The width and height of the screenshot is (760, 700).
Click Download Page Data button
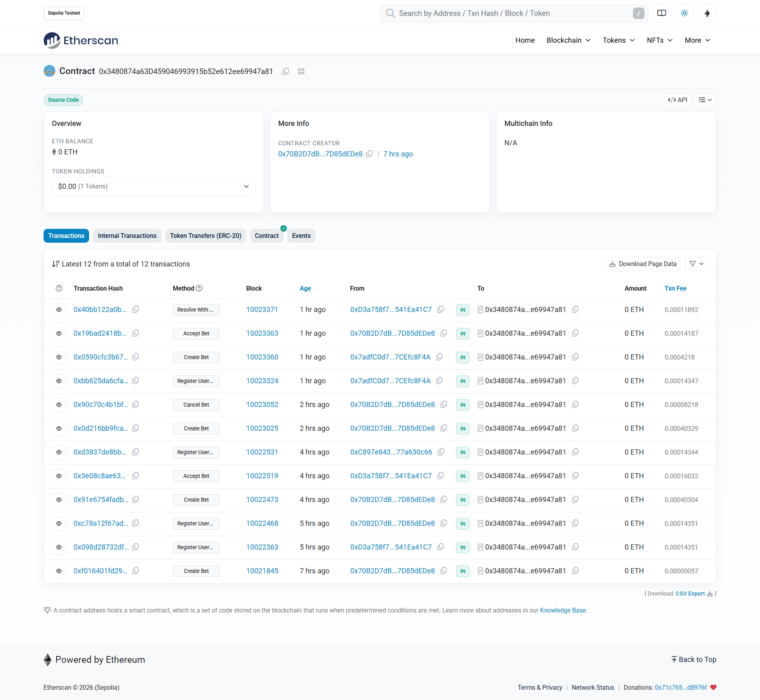642,264
